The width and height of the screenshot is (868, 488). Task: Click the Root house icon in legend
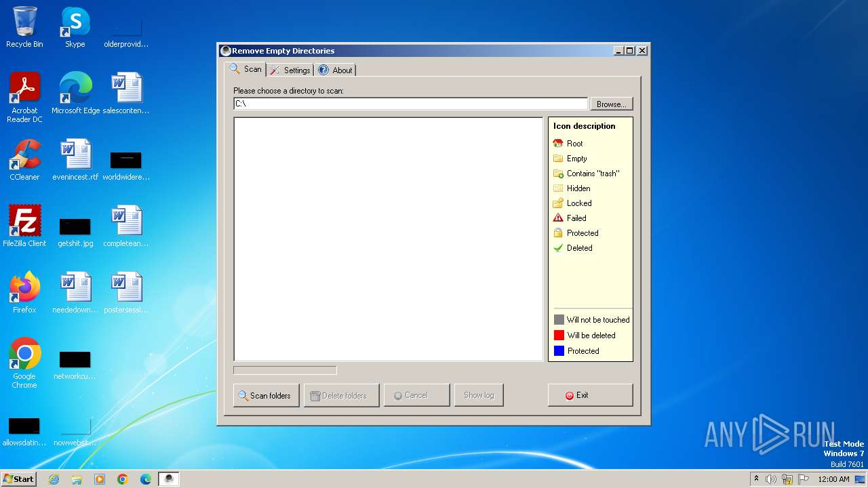[558, 143]
